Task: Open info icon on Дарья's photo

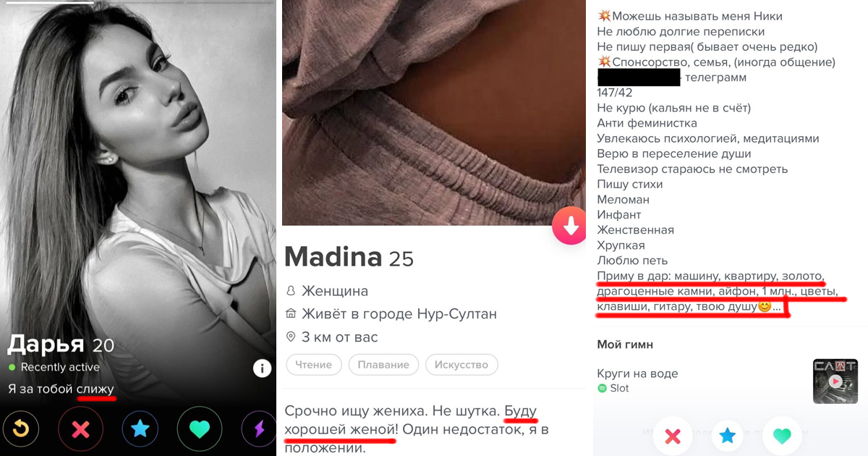Action: pyautogui.click(x=262, y=368)
